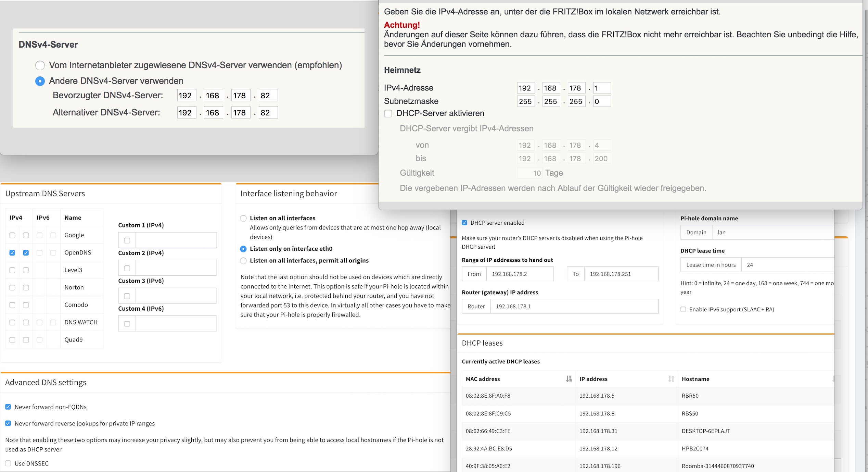
Task: Edit last octet of Bevorzugter DNSv4-Server
Action: [268, 96]
